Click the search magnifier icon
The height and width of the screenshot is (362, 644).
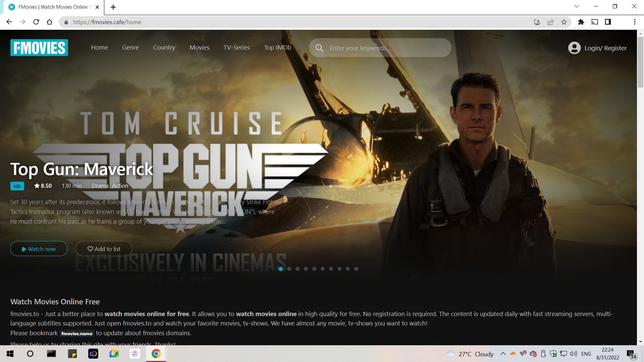coord(319,48)
